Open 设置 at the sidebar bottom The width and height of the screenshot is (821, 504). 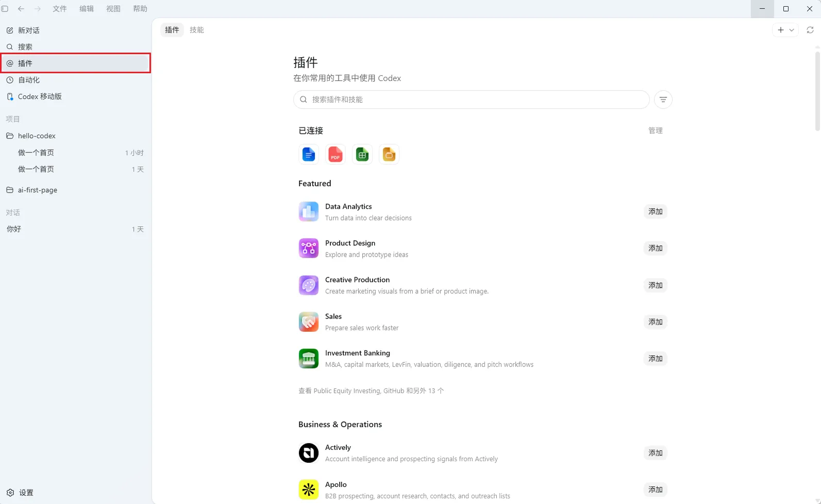[21, 493]
